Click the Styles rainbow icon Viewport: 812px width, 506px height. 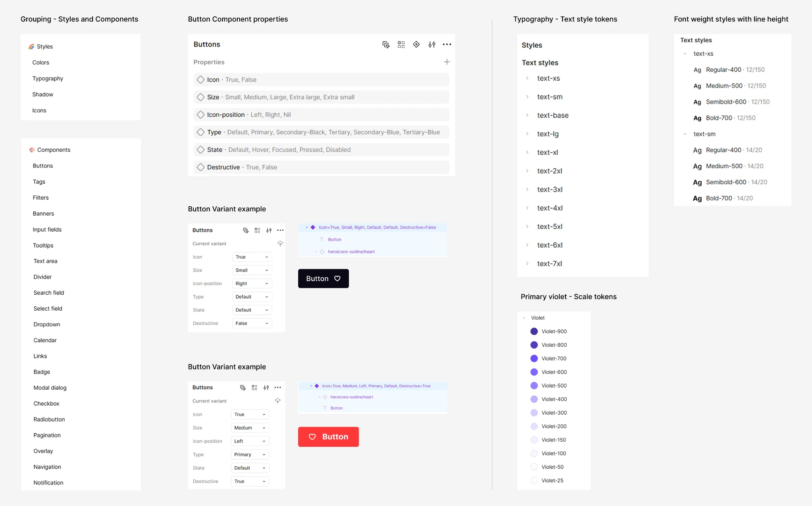coord(31,46)
